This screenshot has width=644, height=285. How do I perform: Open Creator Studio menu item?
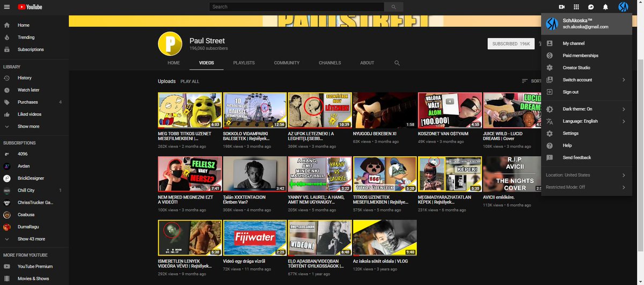(587, 68)
